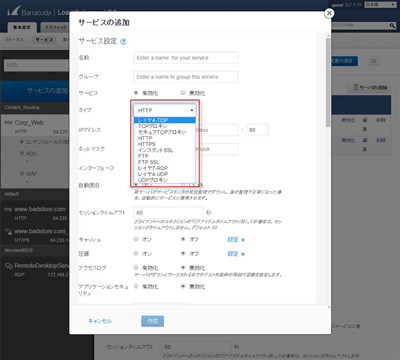
Task: Click the port field showing 80
Action: [x=257, y=130]
